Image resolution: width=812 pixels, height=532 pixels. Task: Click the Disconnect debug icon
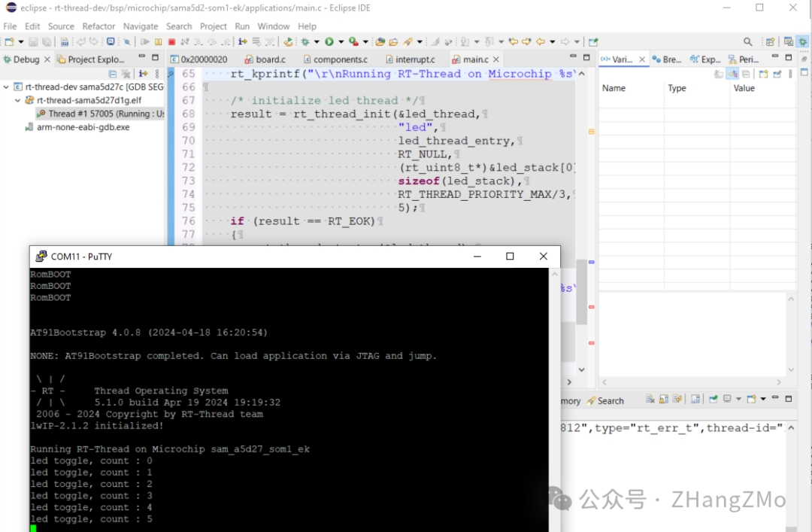coord(185,42)
